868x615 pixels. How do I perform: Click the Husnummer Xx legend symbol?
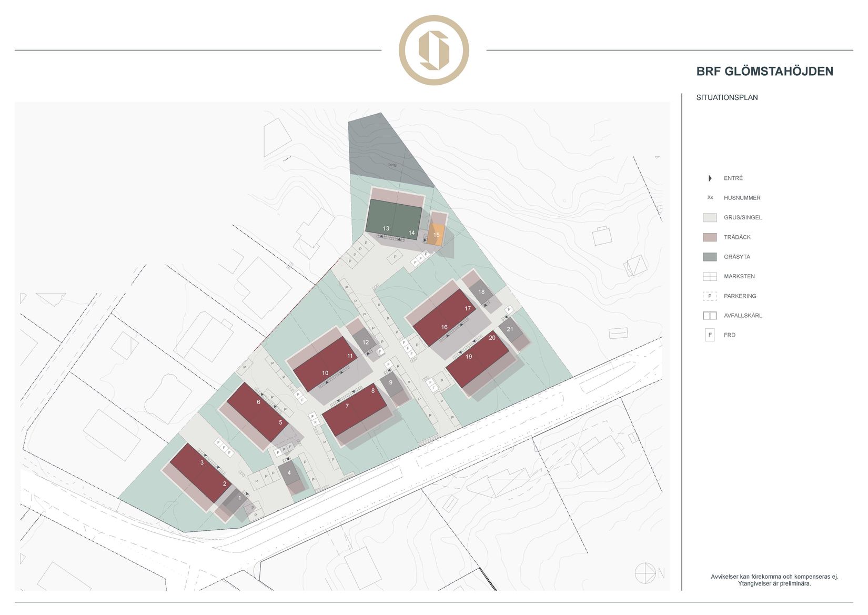[710, 198]
